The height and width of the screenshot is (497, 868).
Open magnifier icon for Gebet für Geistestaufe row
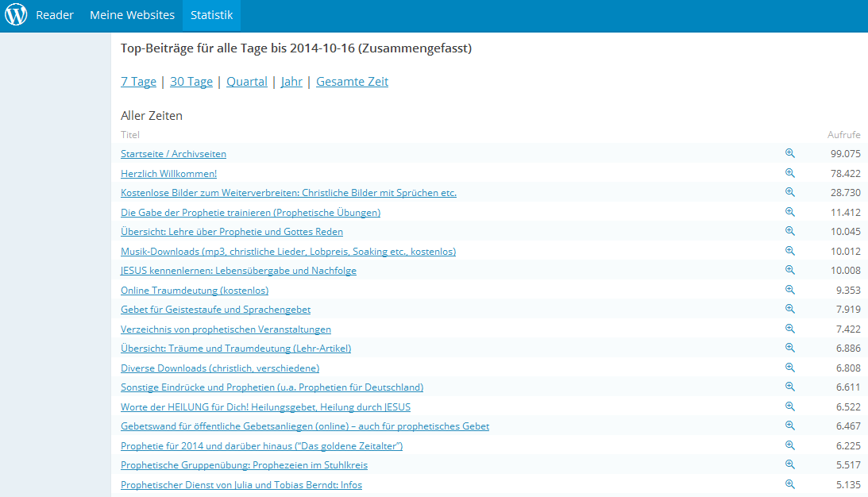pyautogui.click(x=790, y=309)
